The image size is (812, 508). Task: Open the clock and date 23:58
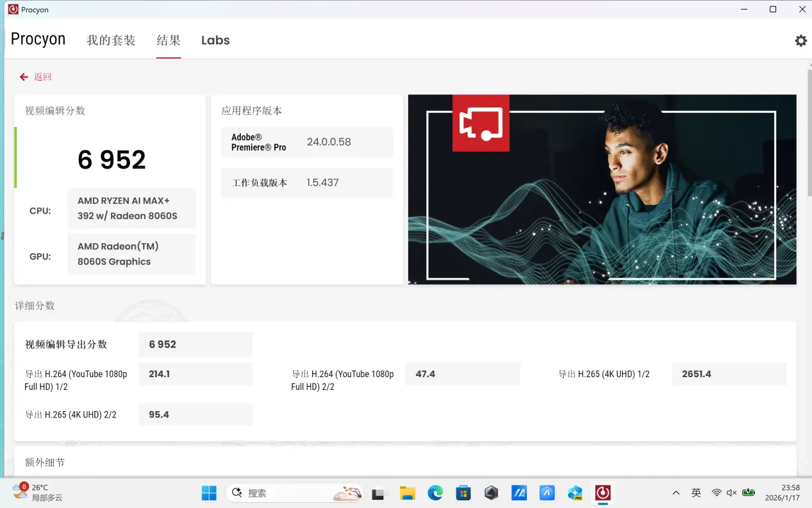coord(782,493)
